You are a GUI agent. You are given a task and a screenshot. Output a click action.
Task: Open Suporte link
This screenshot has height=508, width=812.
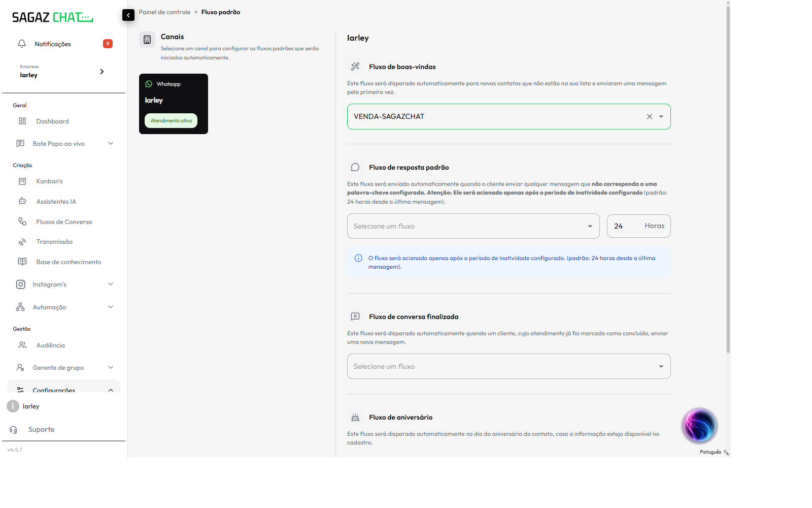point(41,430)
